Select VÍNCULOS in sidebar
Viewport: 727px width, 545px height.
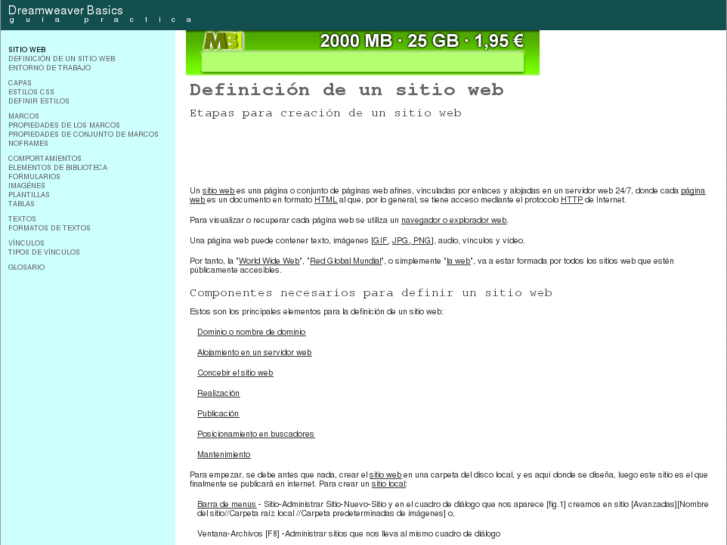[26, 243]
